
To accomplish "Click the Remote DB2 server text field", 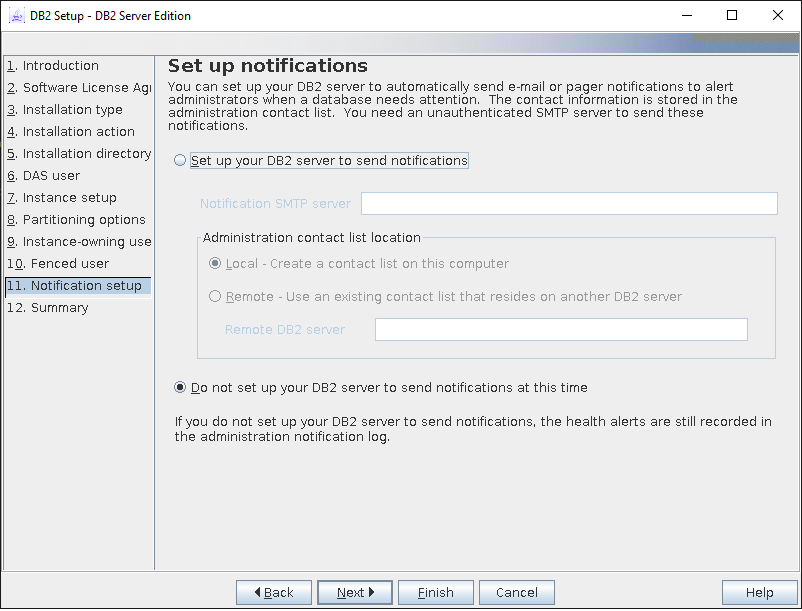I will (x=560, y=330).
